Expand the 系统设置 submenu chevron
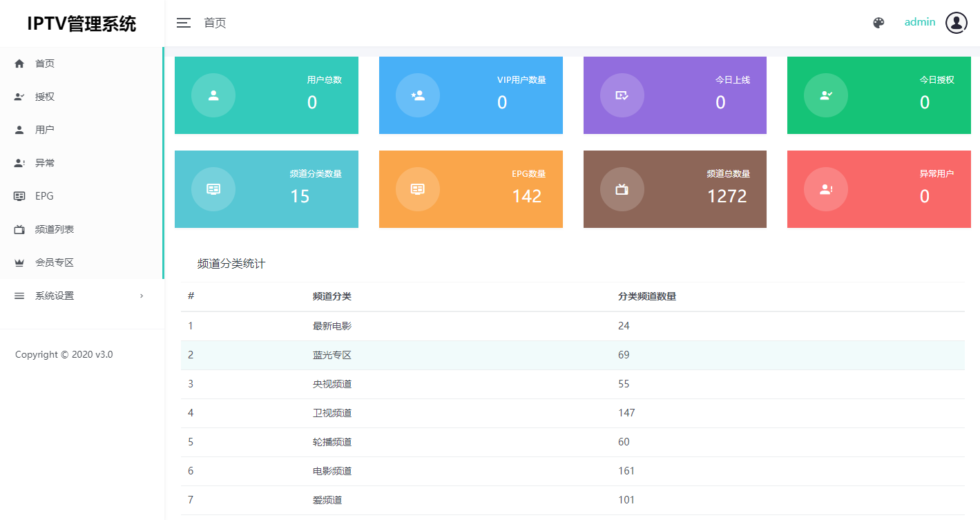 [x=142, y=296]
